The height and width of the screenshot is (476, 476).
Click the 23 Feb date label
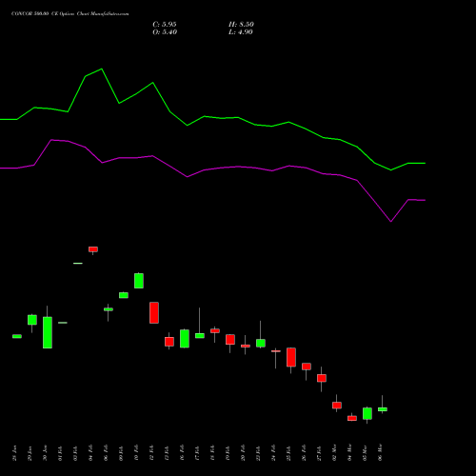coord(258,453)
